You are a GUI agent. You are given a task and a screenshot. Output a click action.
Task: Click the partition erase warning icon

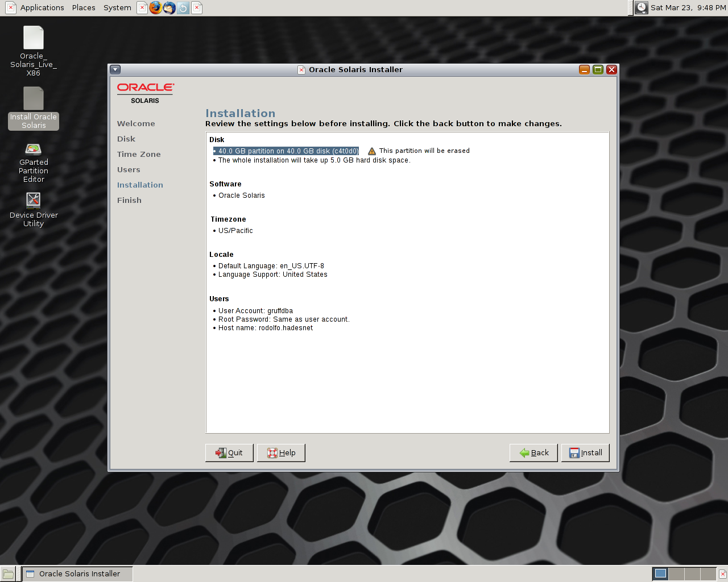[372, 151]
